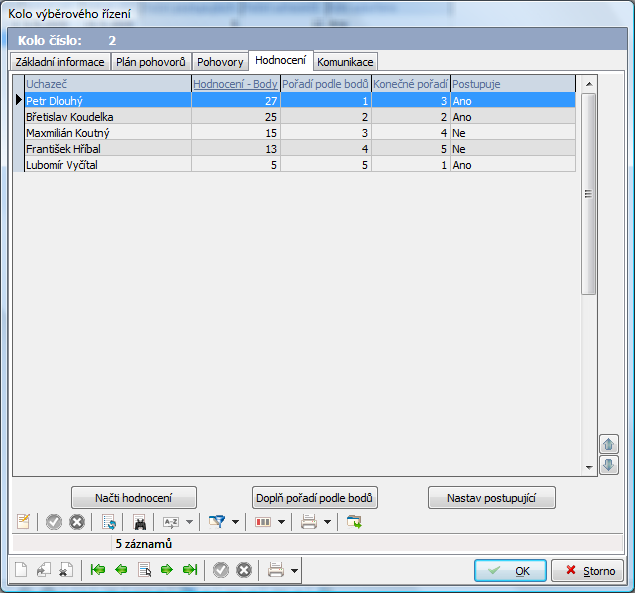This screenshot has height=593, width=635.
Task: Click the green next record arrow
Action: [x=167, y=570]
